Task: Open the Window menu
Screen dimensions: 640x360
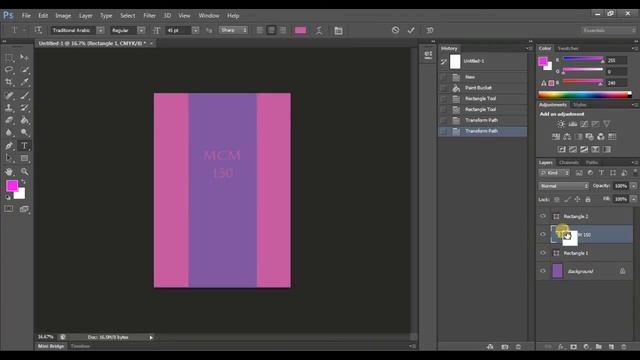Action: click(209, 16)
